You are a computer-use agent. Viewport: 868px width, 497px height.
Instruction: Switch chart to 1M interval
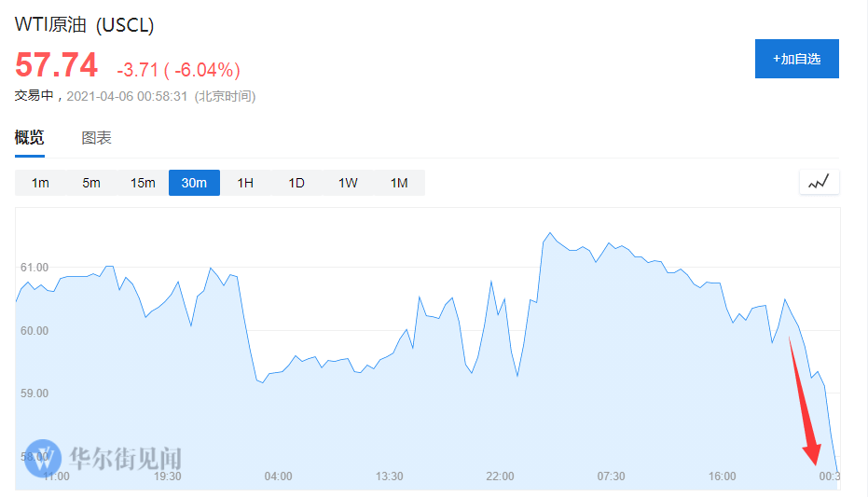tap(399, 183)
